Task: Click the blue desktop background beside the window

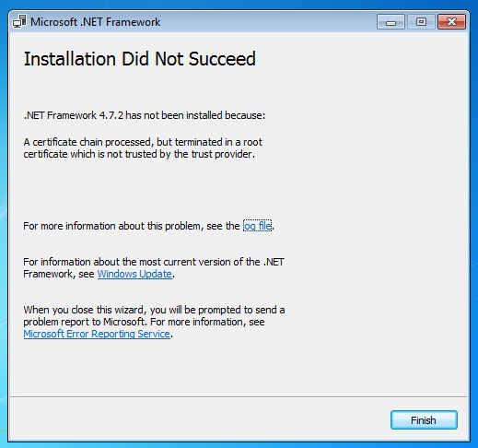Action: tap(473, 215)
